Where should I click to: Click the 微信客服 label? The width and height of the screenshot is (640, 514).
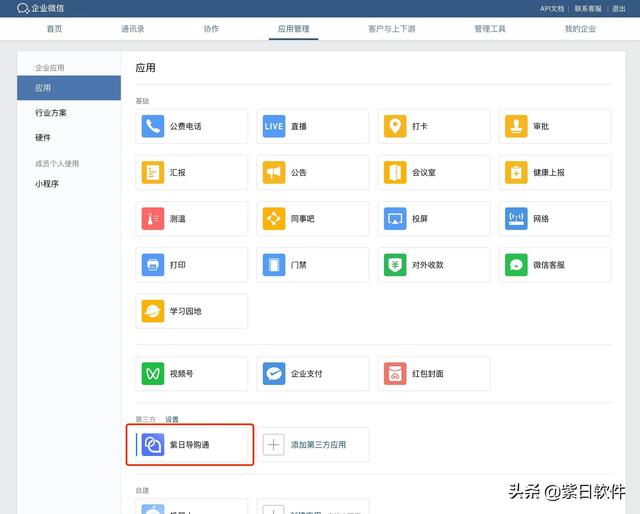pyautogui.click(x=549, y=265)
